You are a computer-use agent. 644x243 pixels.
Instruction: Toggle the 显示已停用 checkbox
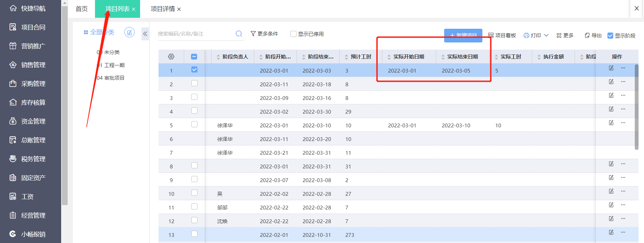pos(293,34)
